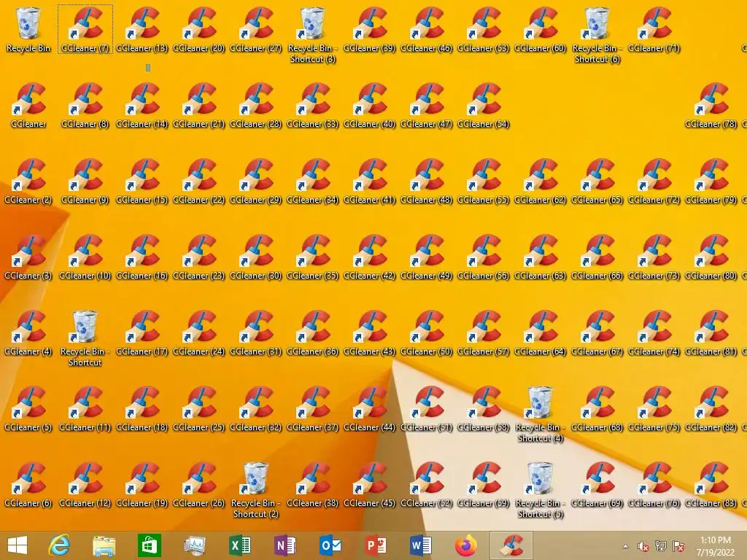Click the CCleaner (13) desktop shortcut
Image resolution: width=747 pixels, height=560 pixels.
click(x=142, y=28)
